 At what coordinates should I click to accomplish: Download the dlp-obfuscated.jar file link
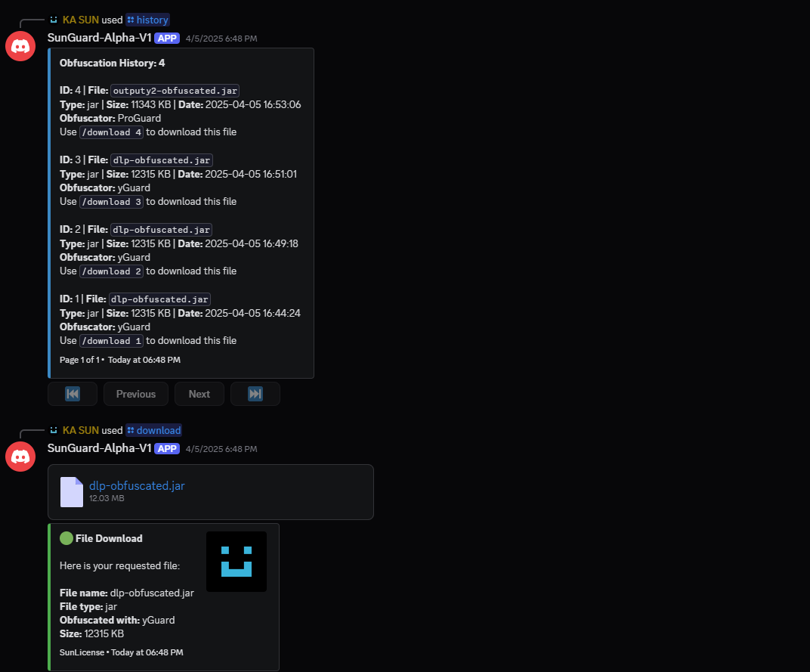click(137, 485)
